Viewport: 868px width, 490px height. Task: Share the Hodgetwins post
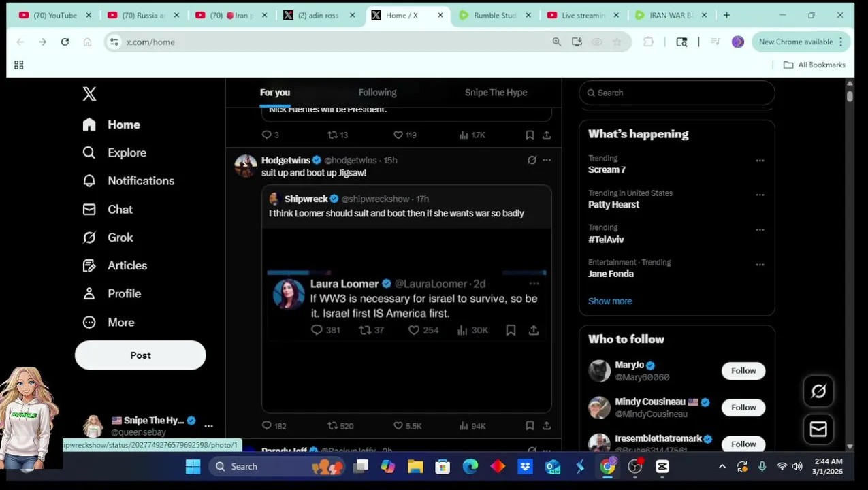click(547, 426)
